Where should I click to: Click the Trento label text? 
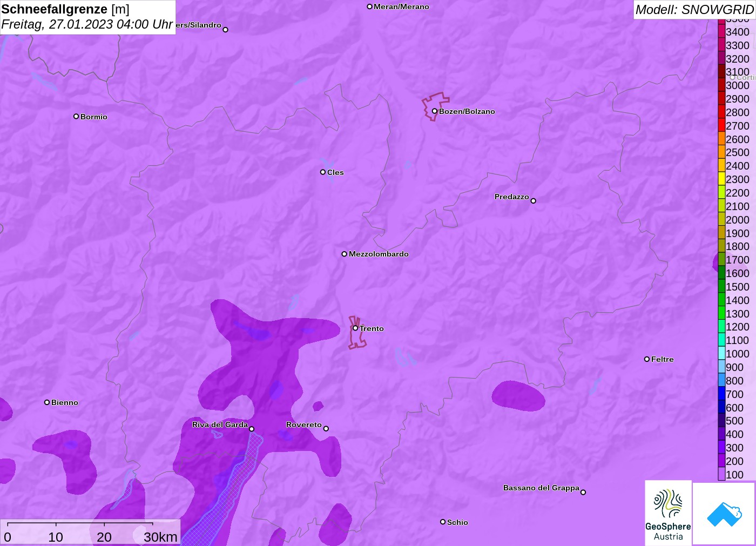point(372,328)
